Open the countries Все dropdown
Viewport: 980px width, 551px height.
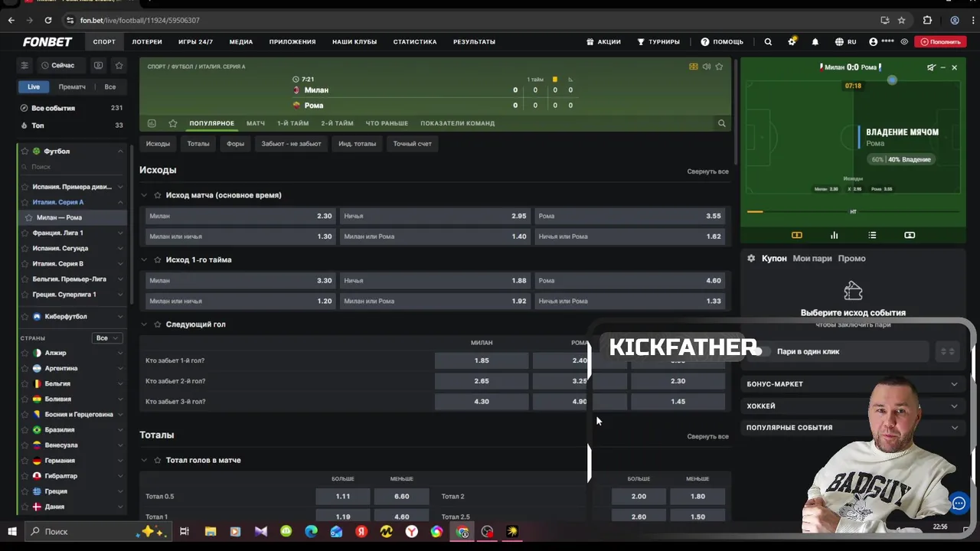[106, 337]
